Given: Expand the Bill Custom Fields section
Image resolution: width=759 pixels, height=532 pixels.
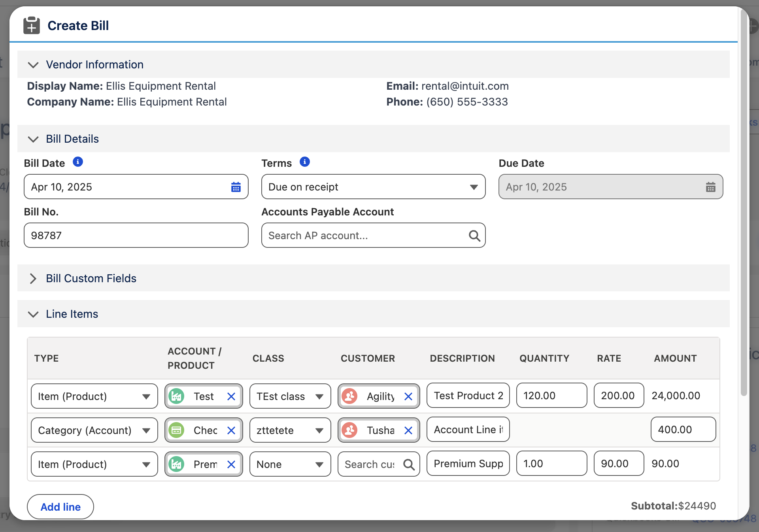Looking at the screenshot, I should tap(33, 279).
